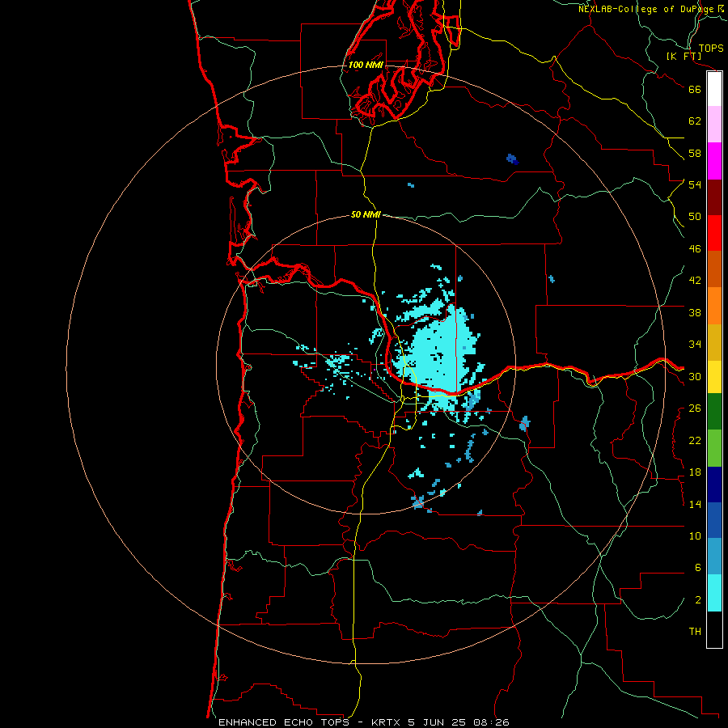The width and height of the screenshot is (728, 728).
Task: Click the '30' legend scale value
Action: tap(695, 376)
